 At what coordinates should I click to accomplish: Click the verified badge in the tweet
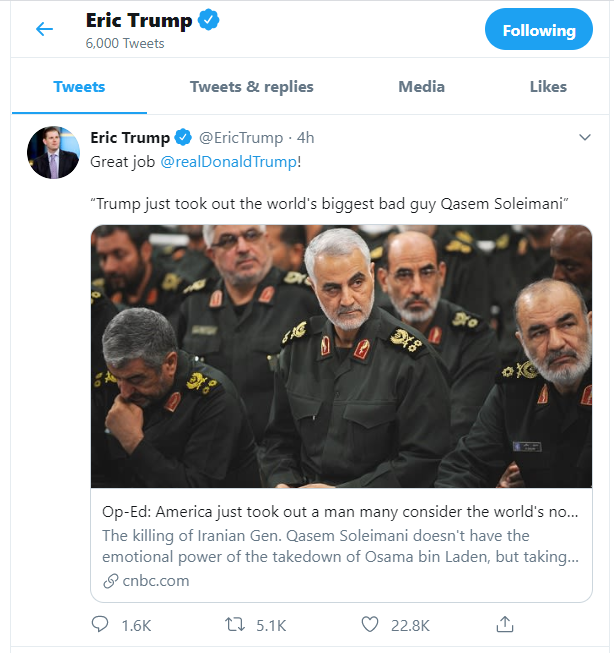184,137
